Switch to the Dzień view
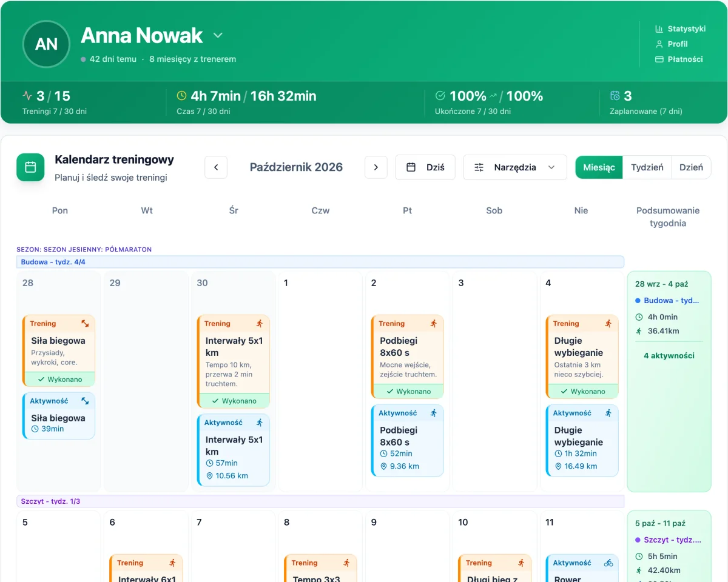 point(691,167)
